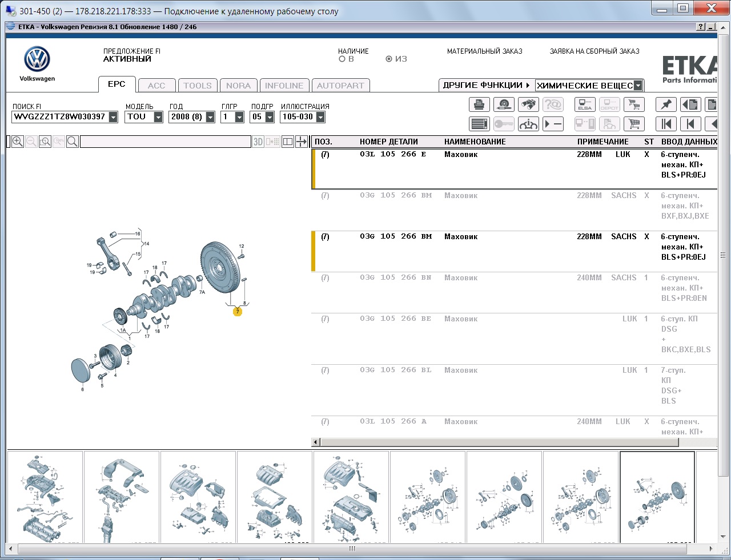Select active row 03G 105 266 BM with BLS+PR:0EJ
This screenshot has width=731, height=560.
coord(514,251)
